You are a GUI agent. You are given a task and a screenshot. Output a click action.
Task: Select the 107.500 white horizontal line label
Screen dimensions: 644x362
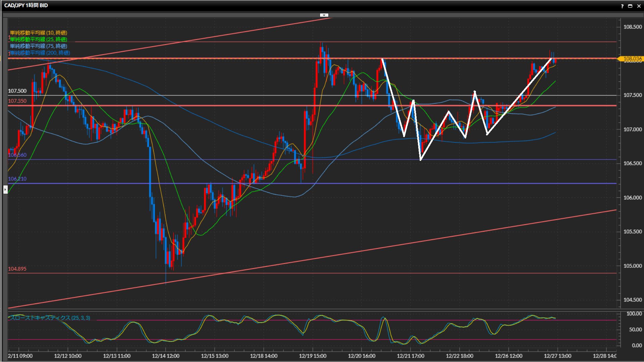[17, 91]
